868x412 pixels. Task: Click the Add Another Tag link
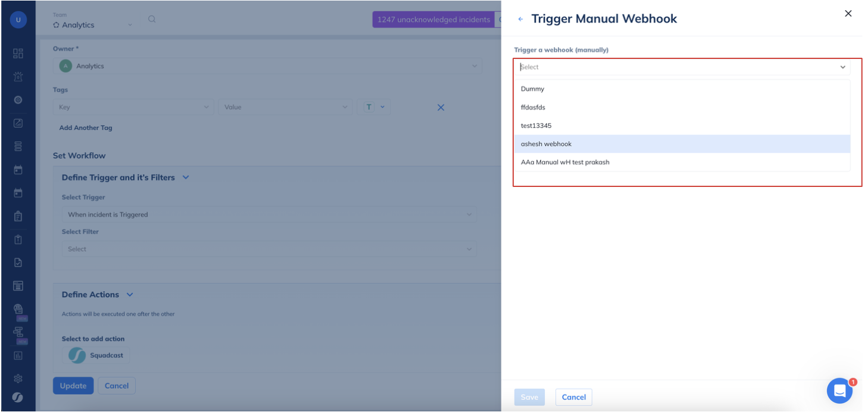pyautogui.click(x=86, y=128)
